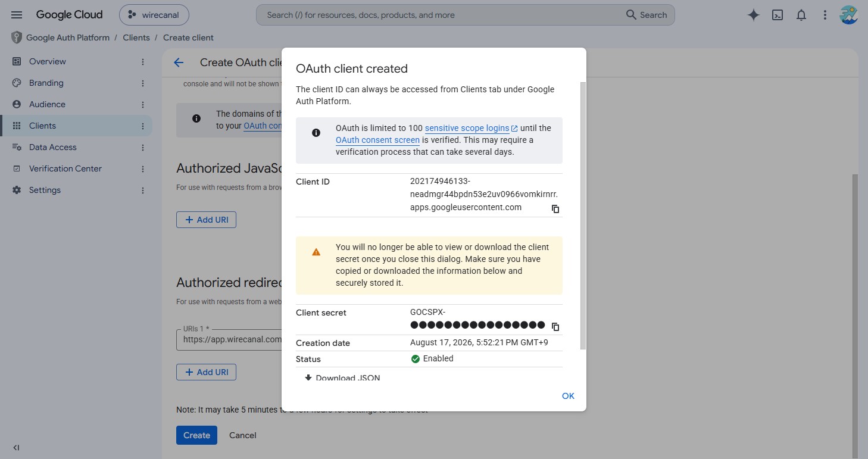
Task: Click the Settings gear icon in sidebar
Action: pos(17,190)
